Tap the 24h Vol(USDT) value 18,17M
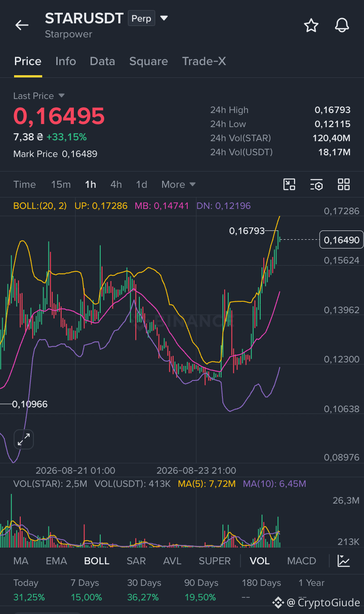Image resolution: width=364 pixels, height=614 pixels. point(334,152)
